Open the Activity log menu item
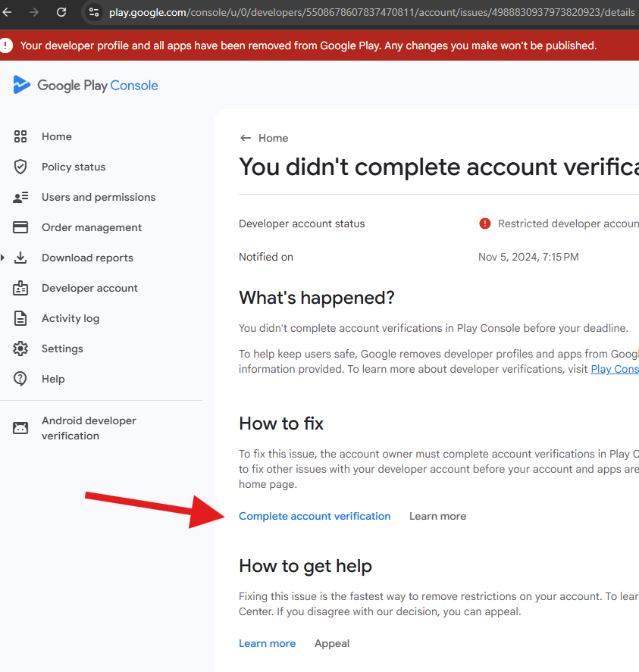 pyautogui.click(x=70, y=318)
